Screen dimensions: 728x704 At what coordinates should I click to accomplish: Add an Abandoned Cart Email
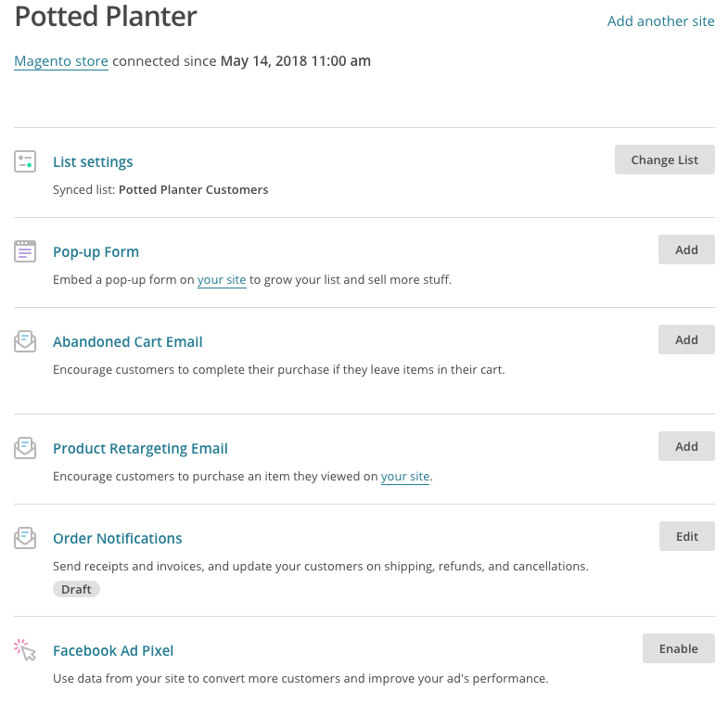[686, 339]
